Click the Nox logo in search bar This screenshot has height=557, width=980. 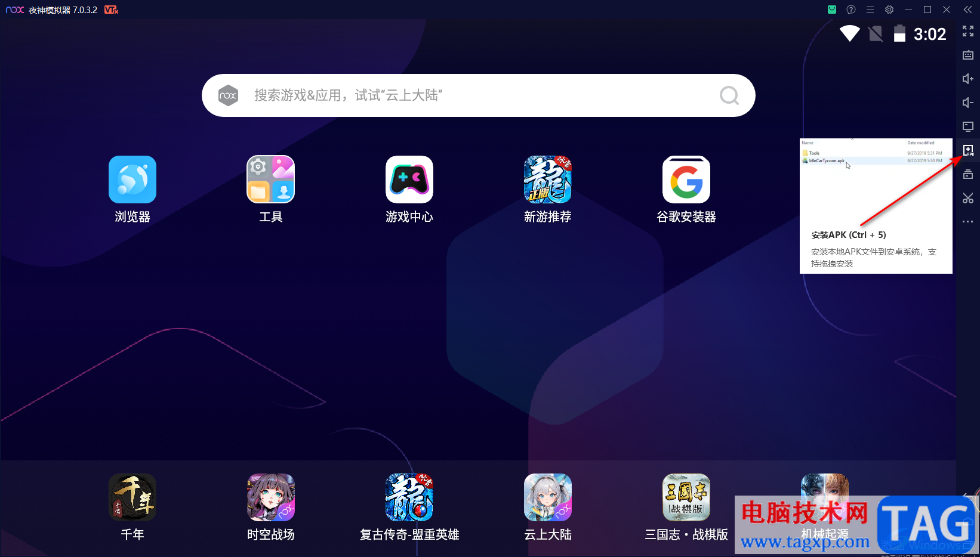coord(228,95)
